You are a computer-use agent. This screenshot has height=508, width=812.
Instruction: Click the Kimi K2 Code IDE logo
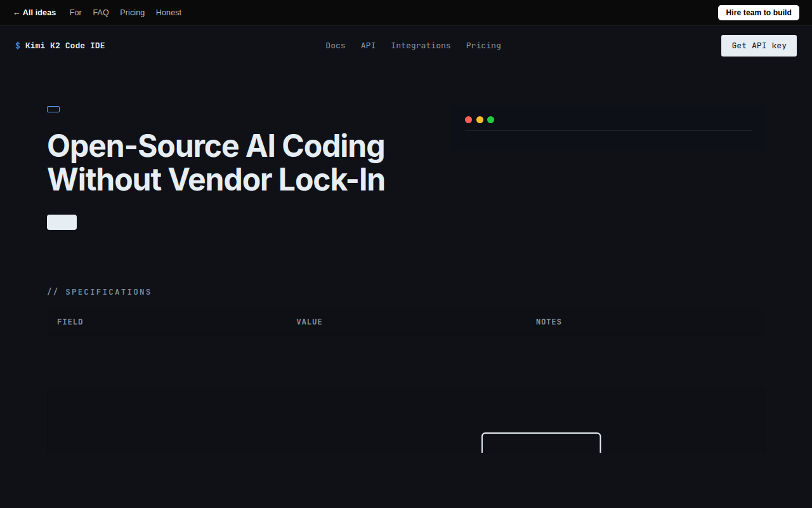pos(60,46)
